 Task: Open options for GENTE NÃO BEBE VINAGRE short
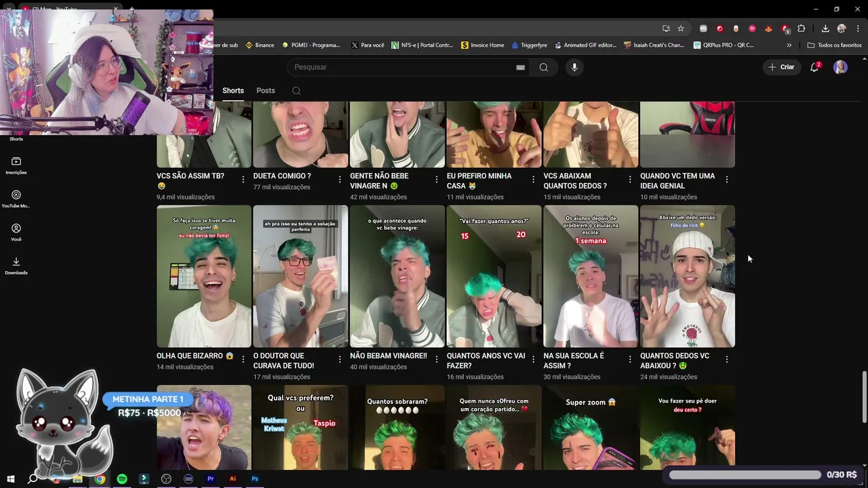click(436, 180)
